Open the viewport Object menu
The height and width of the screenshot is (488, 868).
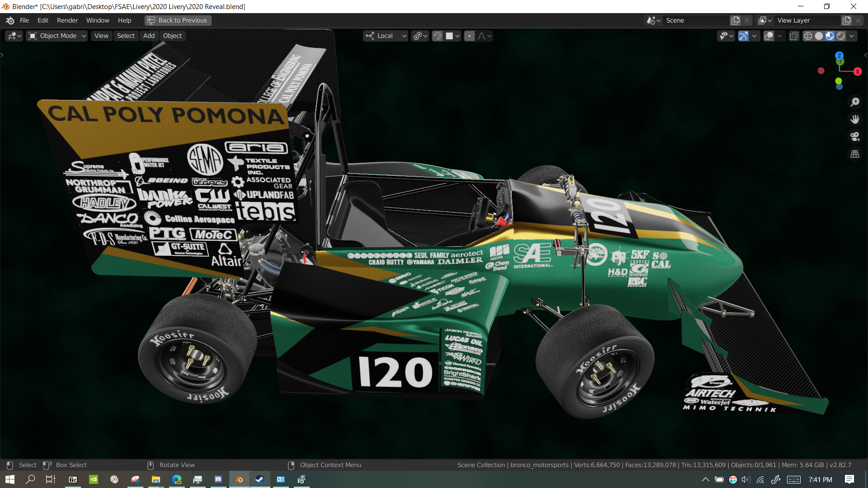(x=172, y=36)
